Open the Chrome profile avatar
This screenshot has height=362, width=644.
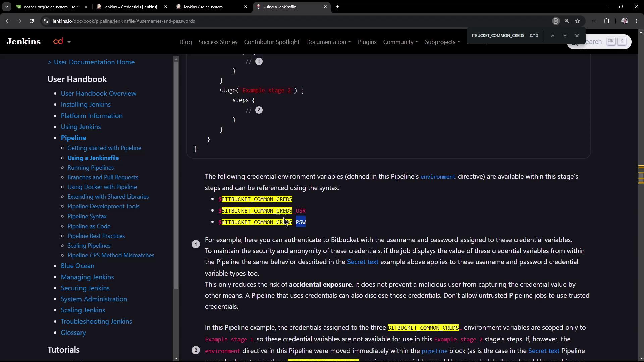tap(624, 21)
